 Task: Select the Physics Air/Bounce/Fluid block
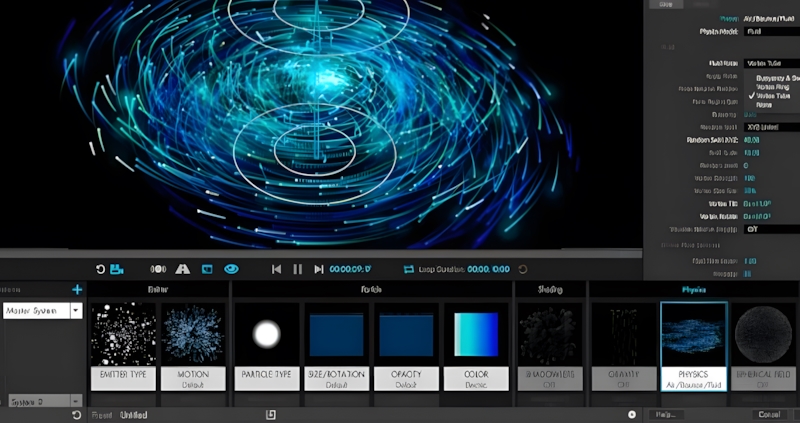[693, 346]
